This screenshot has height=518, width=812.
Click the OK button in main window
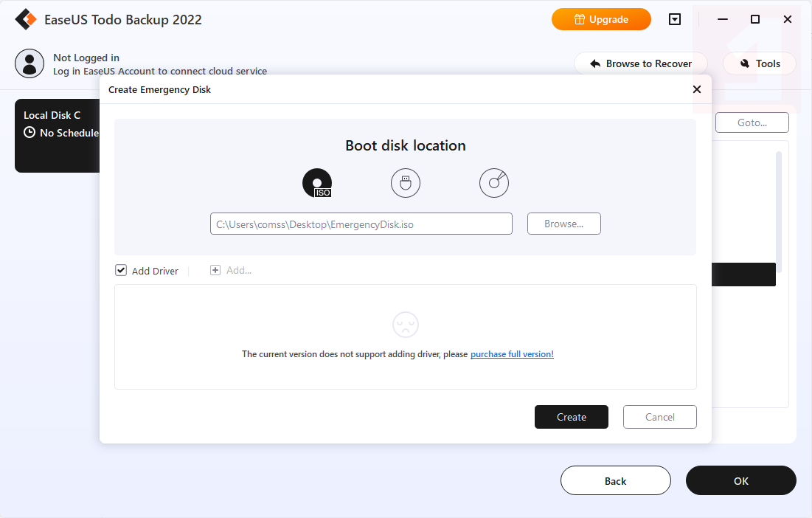pyautogui.click(x=741, y=480)
